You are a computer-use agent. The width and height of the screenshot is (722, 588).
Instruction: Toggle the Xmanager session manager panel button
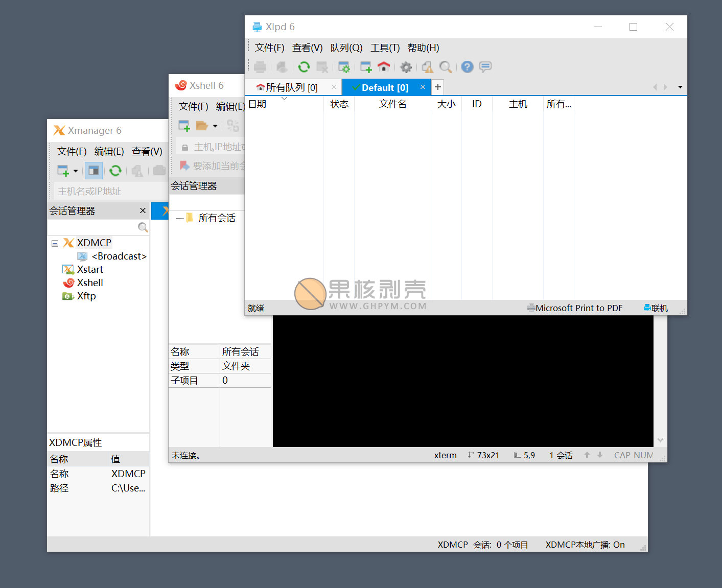click(x=94, y=171)
